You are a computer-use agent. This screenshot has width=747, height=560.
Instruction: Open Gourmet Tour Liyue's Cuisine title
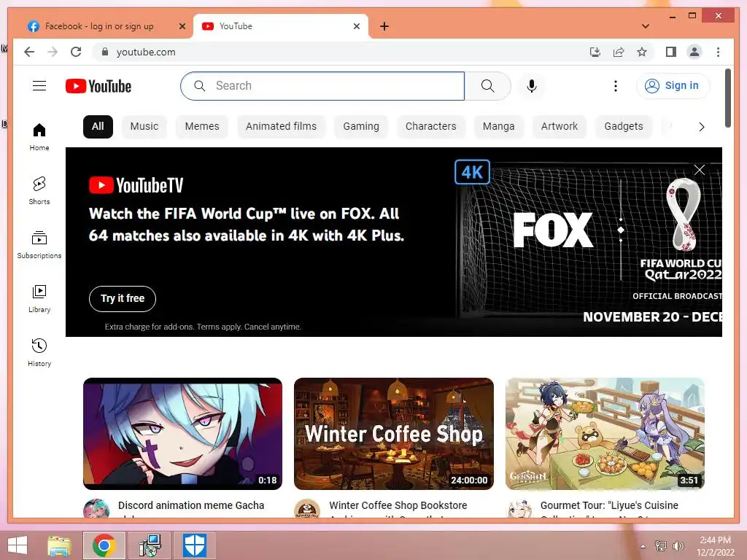point(609,505)
